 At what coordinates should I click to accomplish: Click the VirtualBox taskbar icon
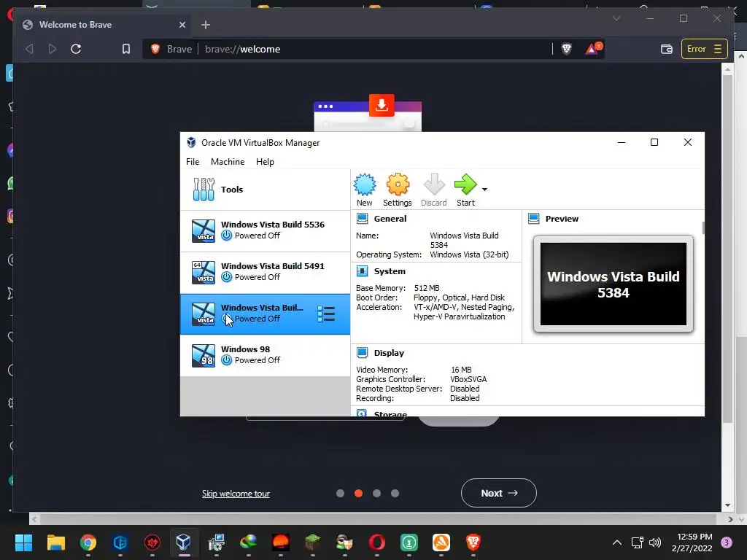click(x=184, y=542)
